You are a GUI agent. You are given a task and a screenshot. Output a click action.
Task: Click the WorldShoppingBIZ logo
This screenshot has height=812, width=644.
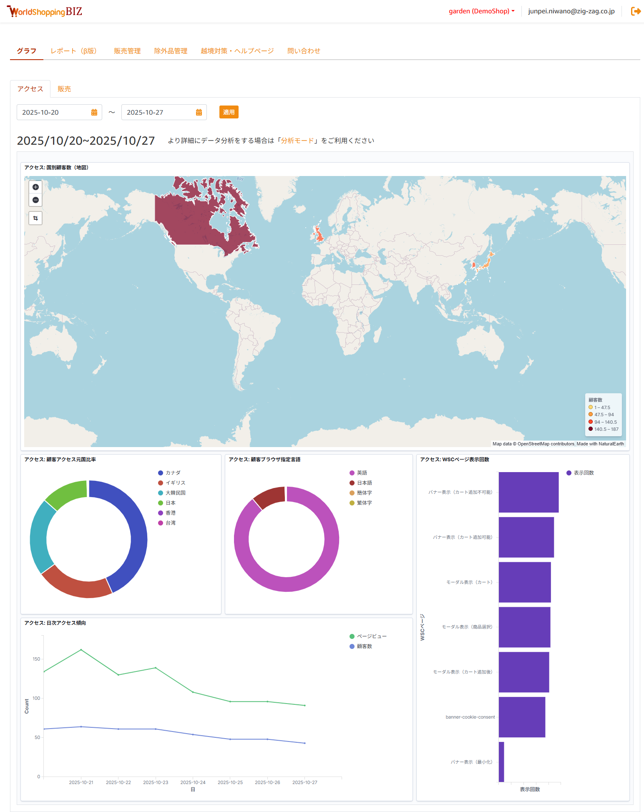[x=45, y=12]
